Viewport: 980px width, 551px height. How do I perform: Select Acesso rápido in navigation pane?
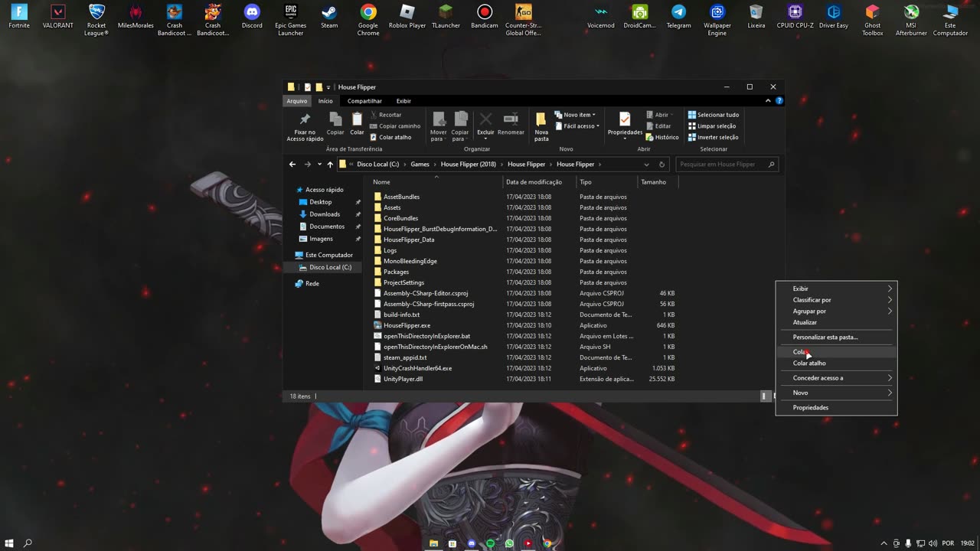324,190
